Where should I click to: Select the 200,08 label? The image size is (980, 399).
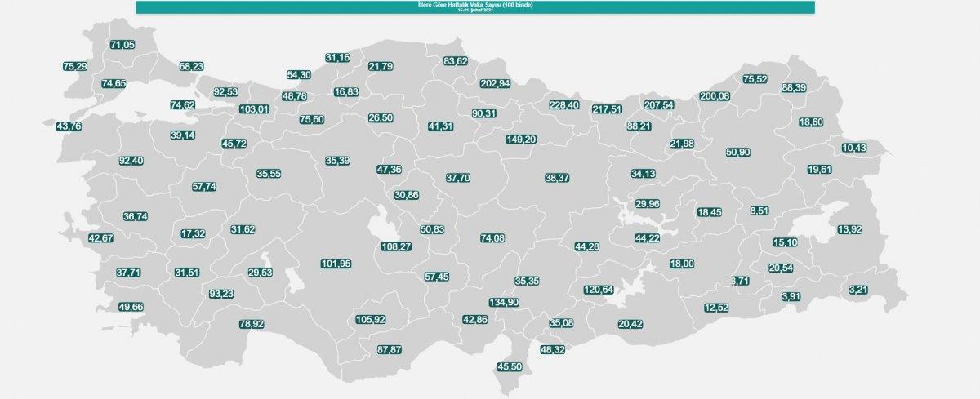(714, 95)
